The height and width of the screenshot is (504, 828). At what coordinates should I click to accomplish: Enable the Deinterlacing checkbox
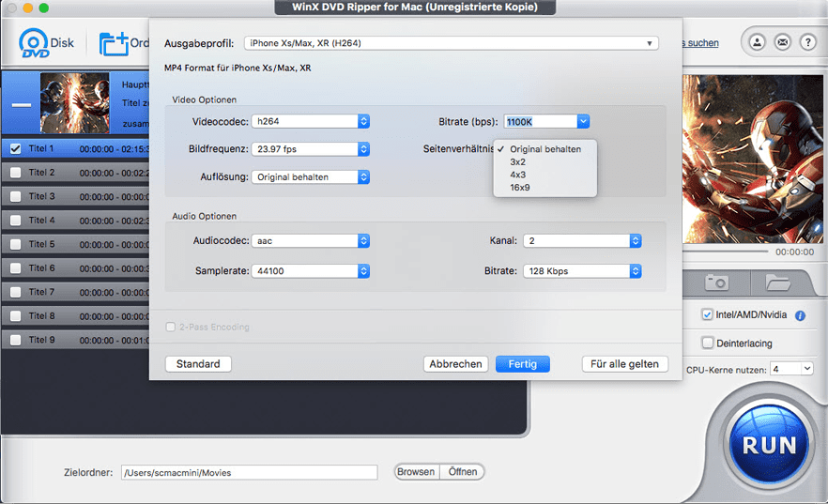(709, 343)
